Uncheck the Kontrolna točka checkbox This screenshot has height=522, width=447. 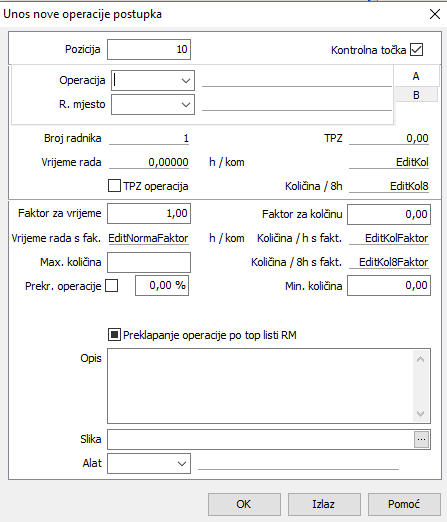pos(417,50)
